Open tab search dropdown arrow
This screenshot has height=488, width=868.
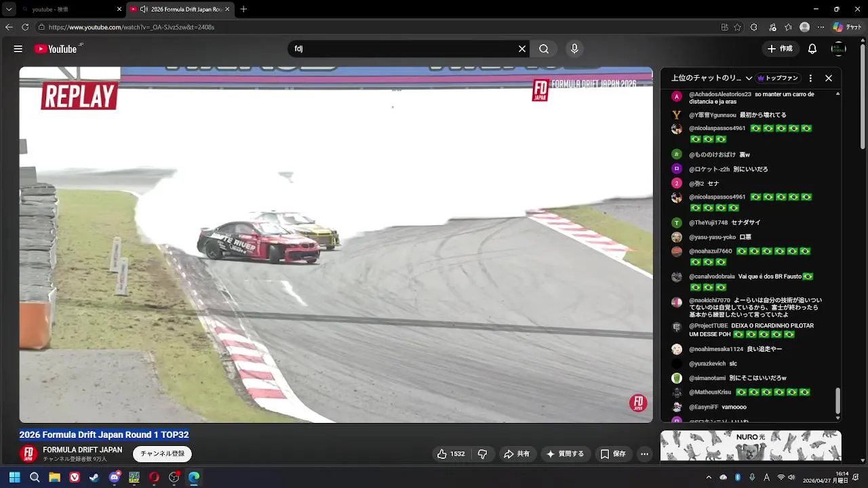[9, 9]
